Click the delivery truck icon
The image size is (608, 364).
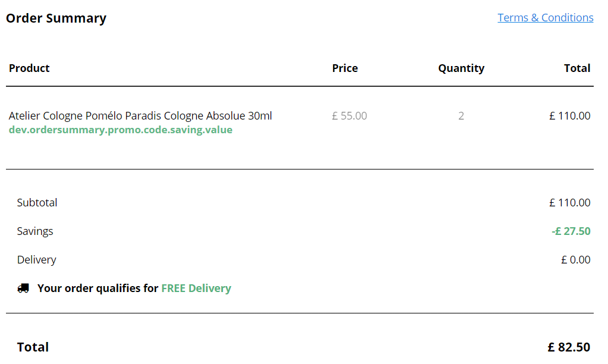pyautogui.click(x=23, y=288)
